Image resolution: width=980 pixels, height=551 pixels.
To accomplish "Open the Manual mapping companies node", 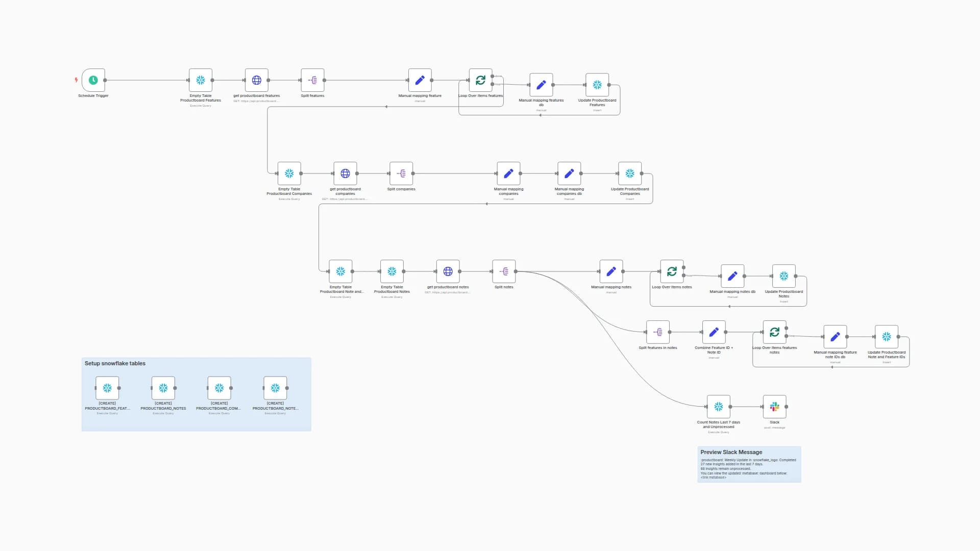I will point(508,173).
